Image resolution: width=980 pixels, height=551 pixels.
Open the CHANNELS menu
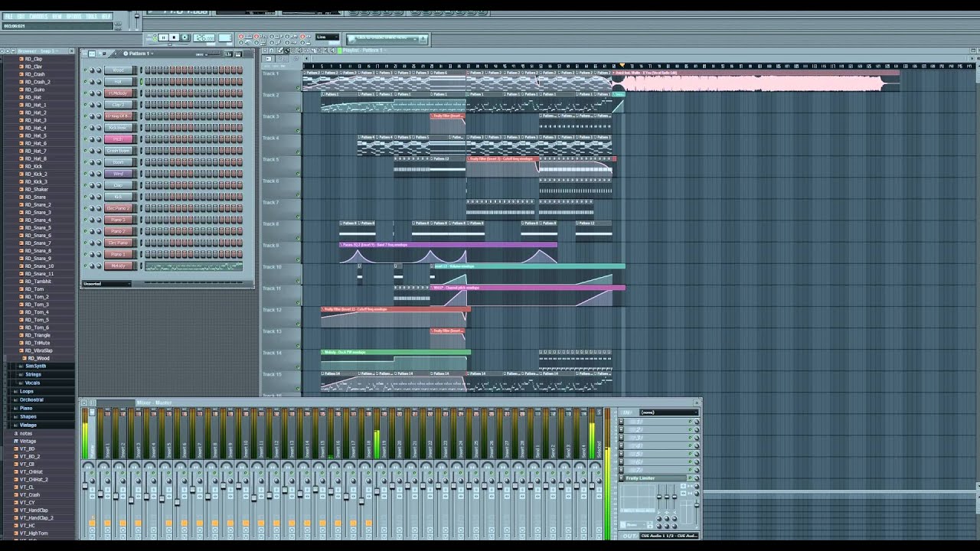pyautogui.click(x=38, y=16)
